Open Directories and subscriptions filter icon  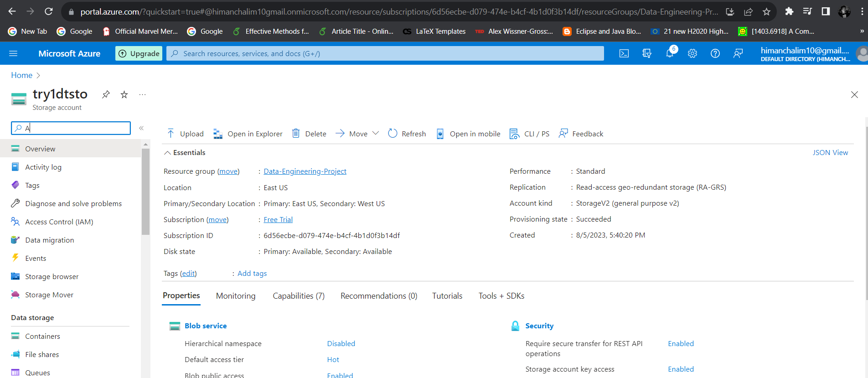pyautogui.click(x=647, y=53)
